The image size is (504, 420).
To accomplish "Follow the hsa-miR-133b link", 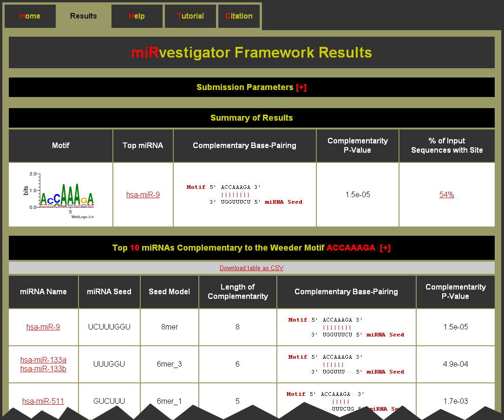I will (43, 369).
